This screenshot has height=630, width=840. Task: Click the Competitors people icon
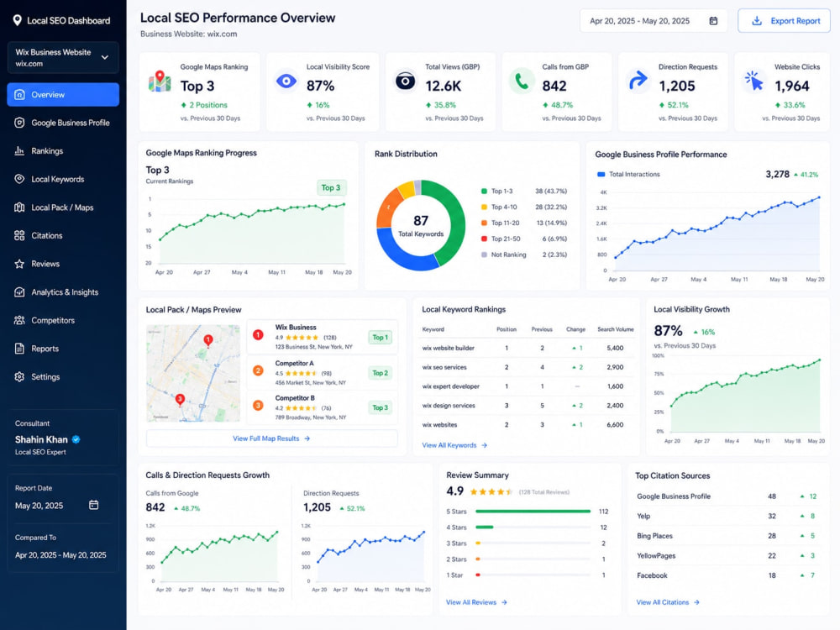(x=19, y=320)
